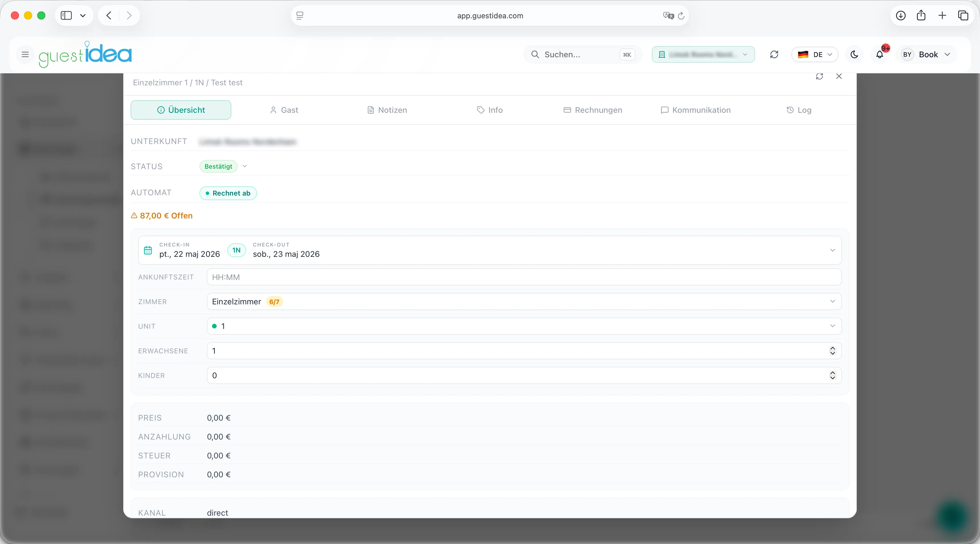Switch to the Gast tab
Screen dimensions: 980x544
pyautogui.click(x=284, y=110)
